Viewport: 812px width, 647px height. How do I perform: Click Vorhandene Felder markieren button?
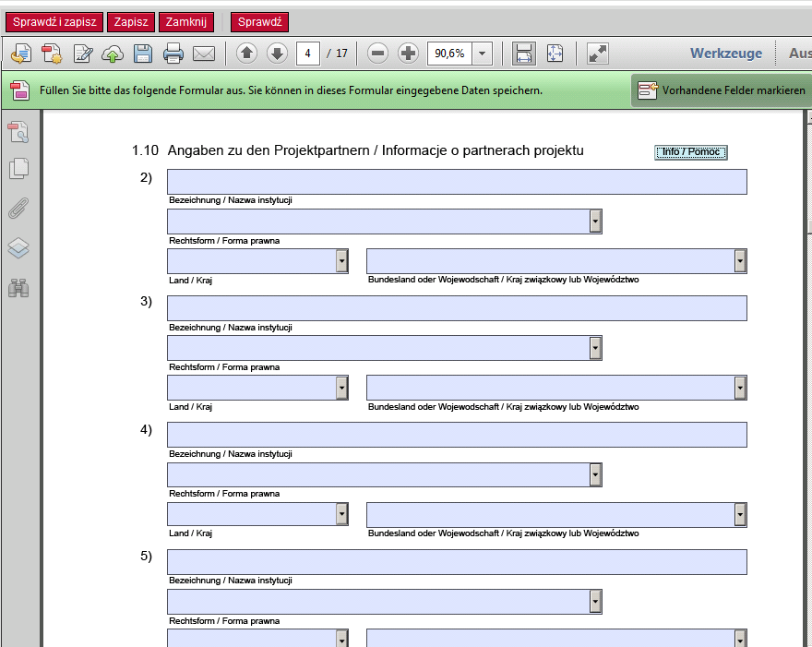[722, 90]
